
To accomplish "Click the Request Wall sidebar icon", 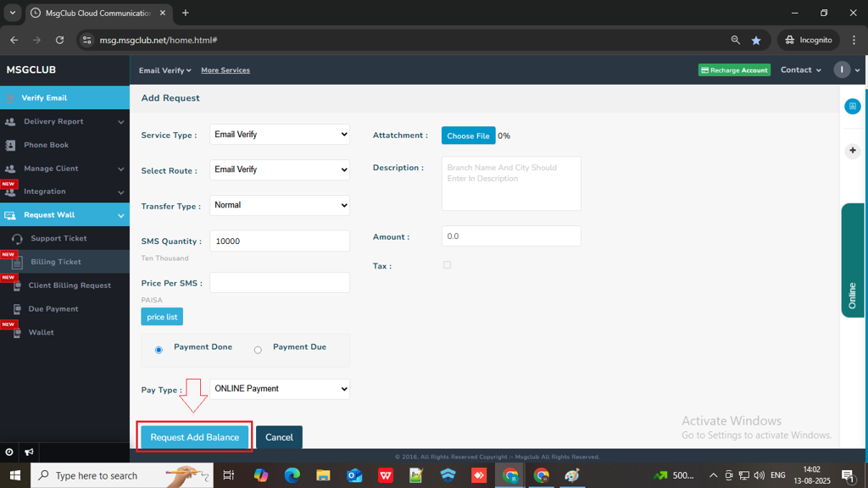I will [10, 215].
